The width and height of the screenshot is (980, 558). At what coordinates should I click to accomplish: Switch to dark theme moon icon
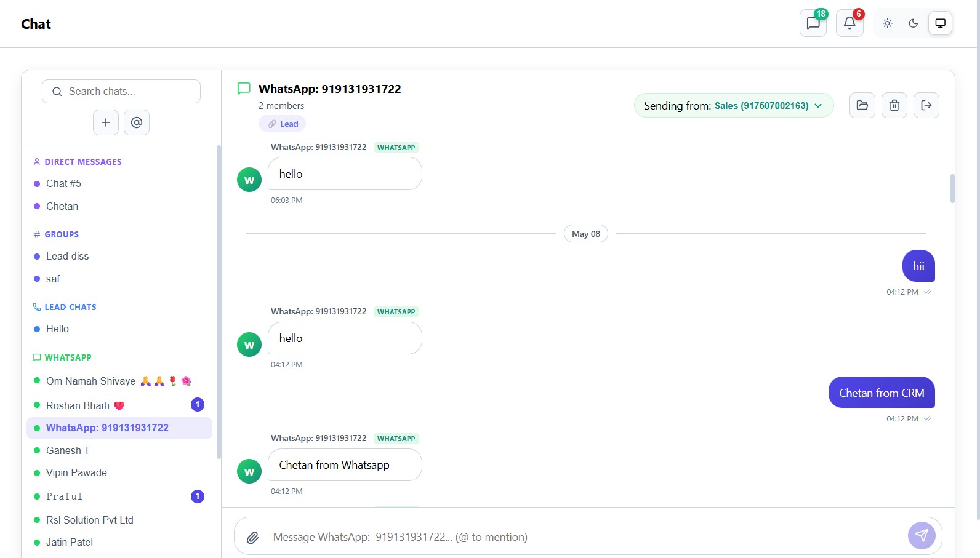click(x=914, y=23)
